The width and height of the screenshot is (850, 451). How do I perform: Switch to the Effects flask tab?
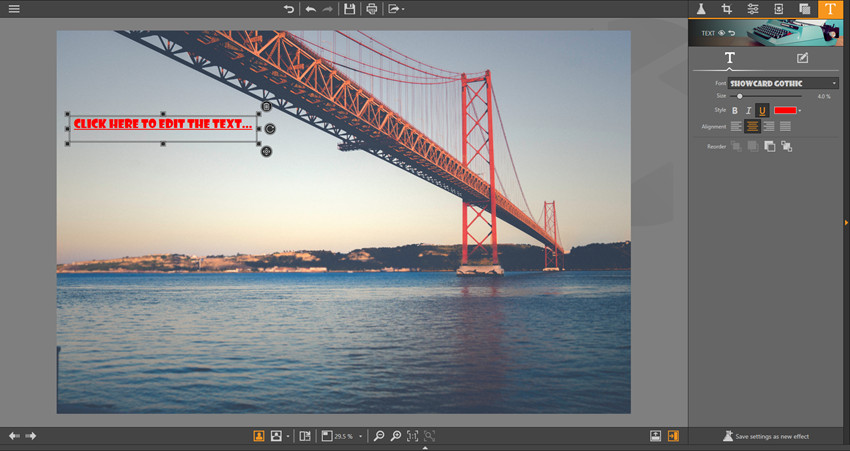tap(701, 9)
